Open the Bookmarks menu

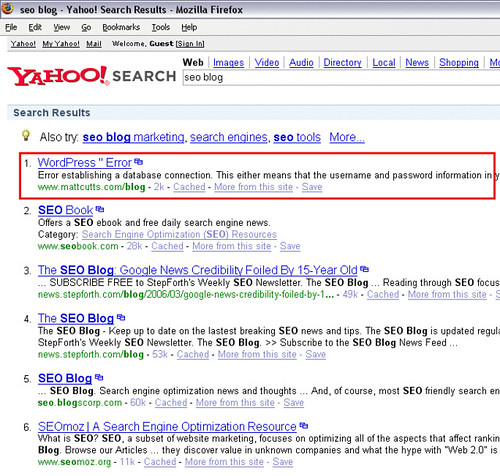pyautogui.click(x=121, y=27)
